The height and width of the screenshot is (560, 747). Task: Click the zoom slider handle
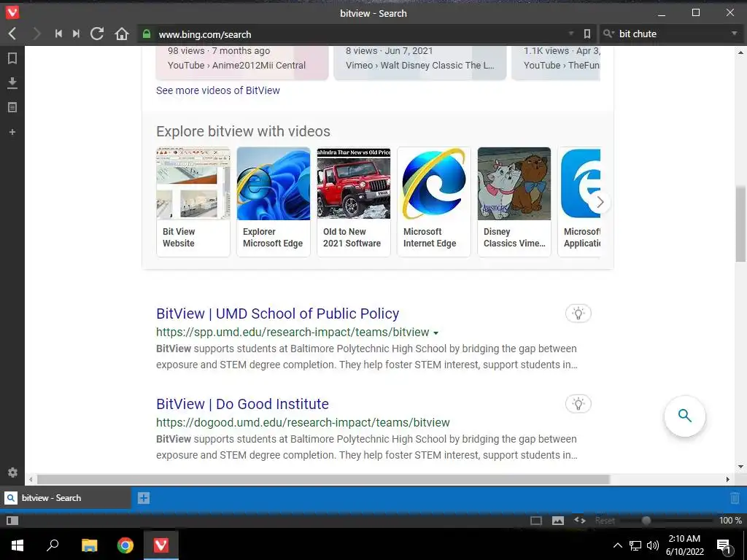pyautogui.click(x=646, y=521)
